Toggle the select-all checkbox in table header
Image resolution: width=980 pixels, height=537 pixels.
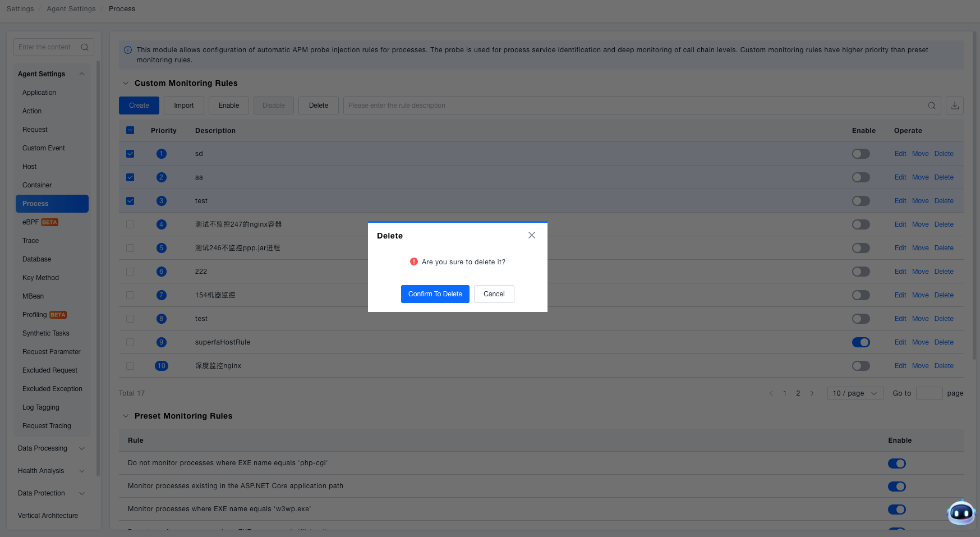[130, 130]
